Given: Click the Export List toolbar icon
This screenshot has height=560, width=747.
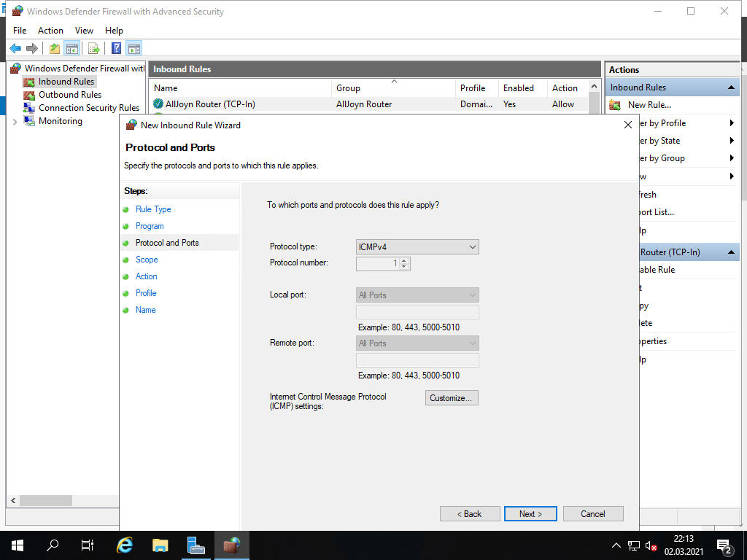Looking at the screenshot, I should (93, 49).
